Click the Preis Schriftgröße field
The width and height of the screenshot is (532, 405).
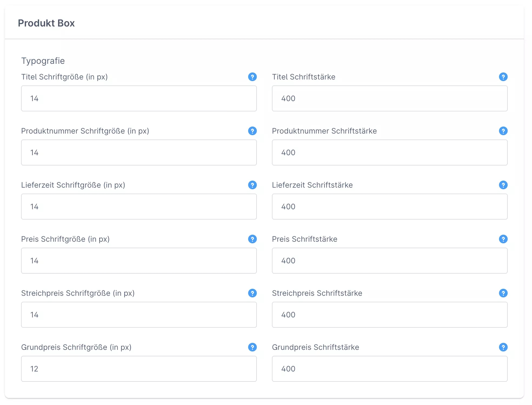pyautogui.click(x=139, y=261)
